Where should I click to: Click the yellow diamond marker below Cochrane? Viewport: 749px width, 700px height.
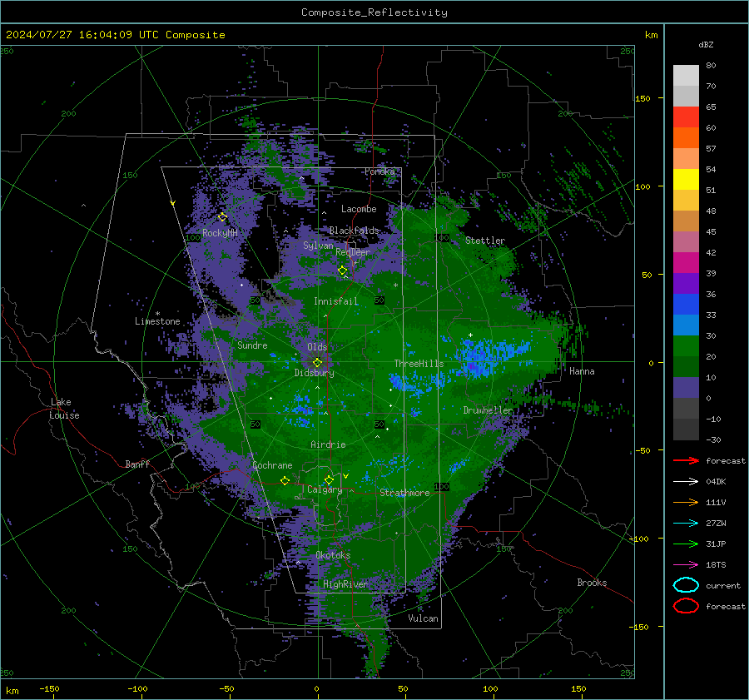click(285, 480)
